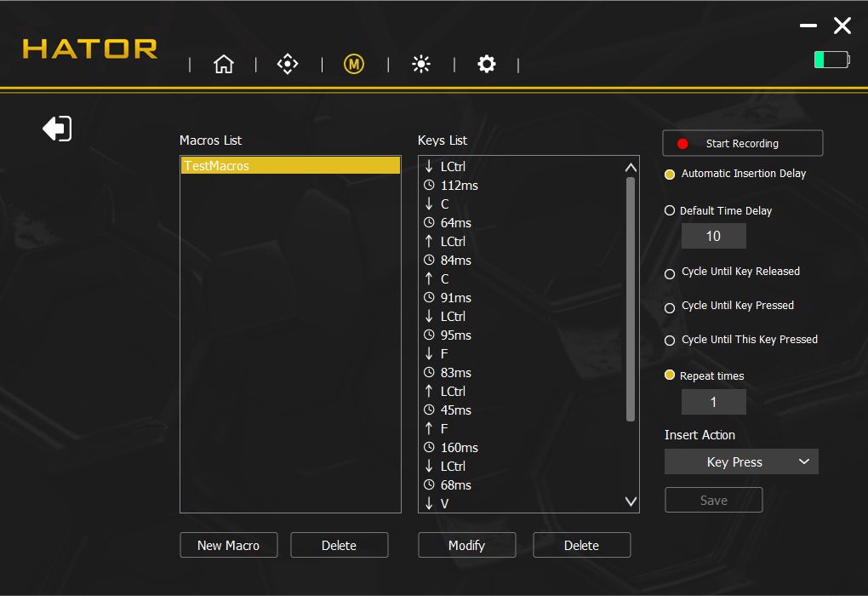Open the Home tab icon

tap(224, 64)
